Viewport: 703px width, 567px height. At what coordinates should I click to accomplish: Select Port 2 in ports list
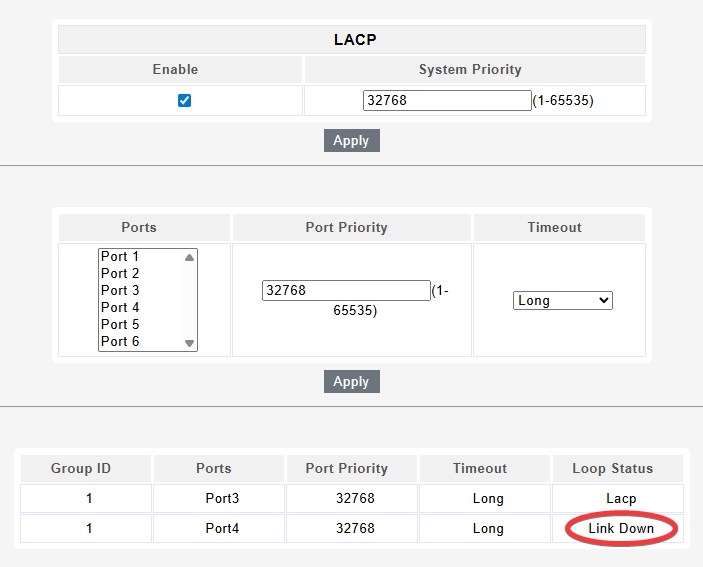point(120,274)
